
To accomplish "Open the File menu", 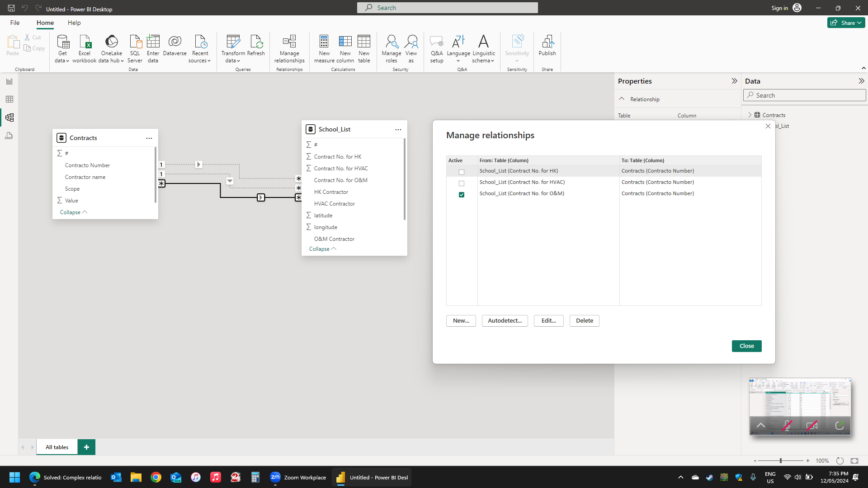I will [15, 23].
